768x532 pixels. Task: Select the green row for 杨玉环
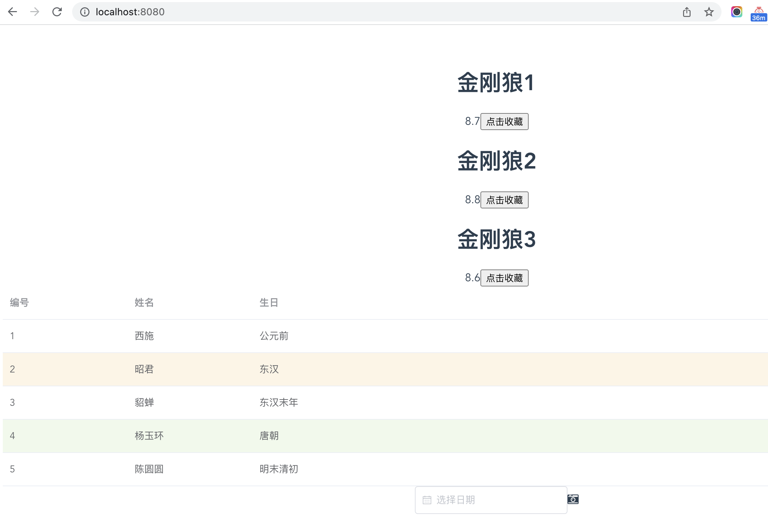149,436
